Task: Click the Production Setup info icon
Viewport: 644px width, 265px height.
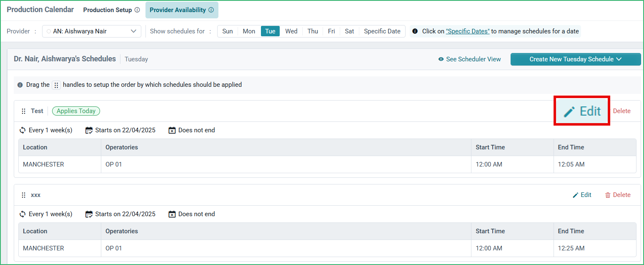Action: coord(137,10)
